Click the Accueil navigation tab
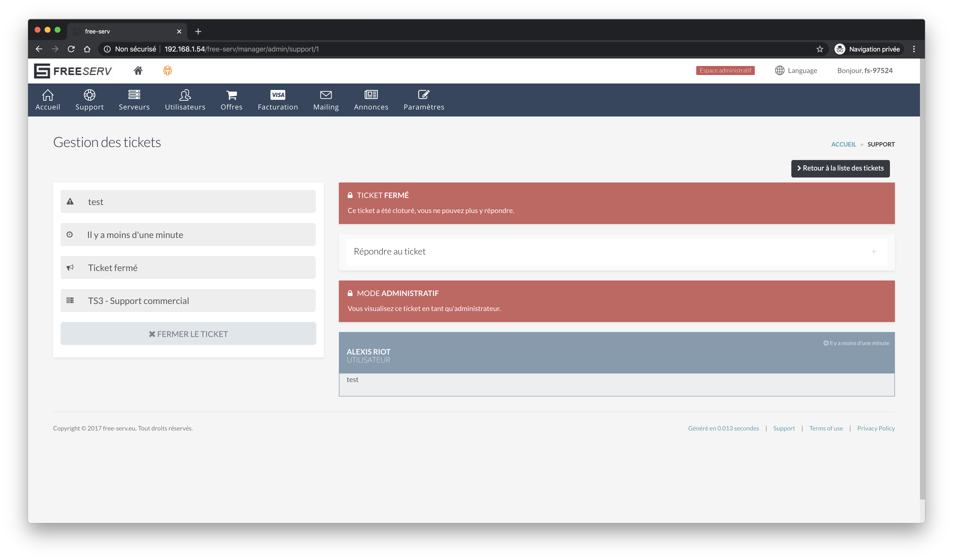This screenshot has width=953, height=560. [x=48, y=100]
